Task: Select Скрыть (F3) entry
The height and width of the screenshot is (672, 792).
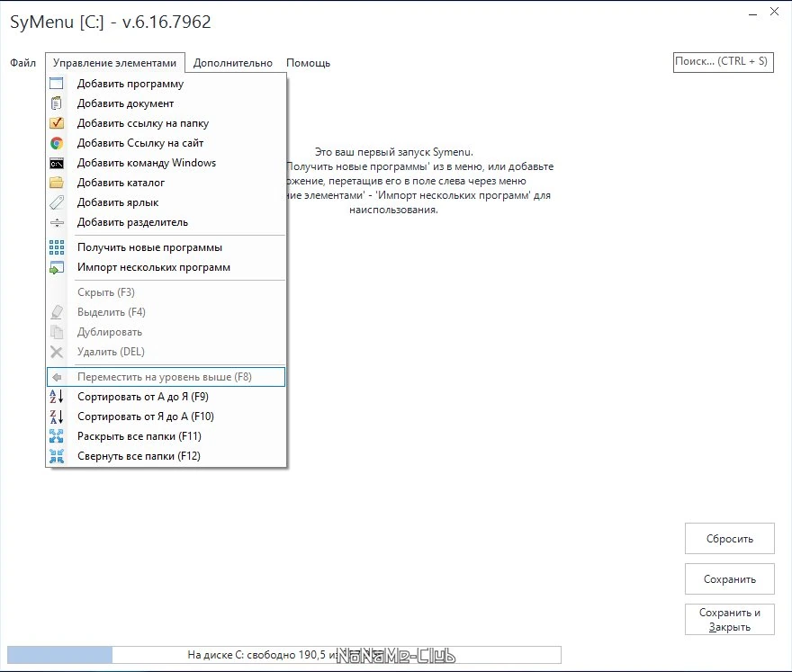Action: click(x=166, y=292)
